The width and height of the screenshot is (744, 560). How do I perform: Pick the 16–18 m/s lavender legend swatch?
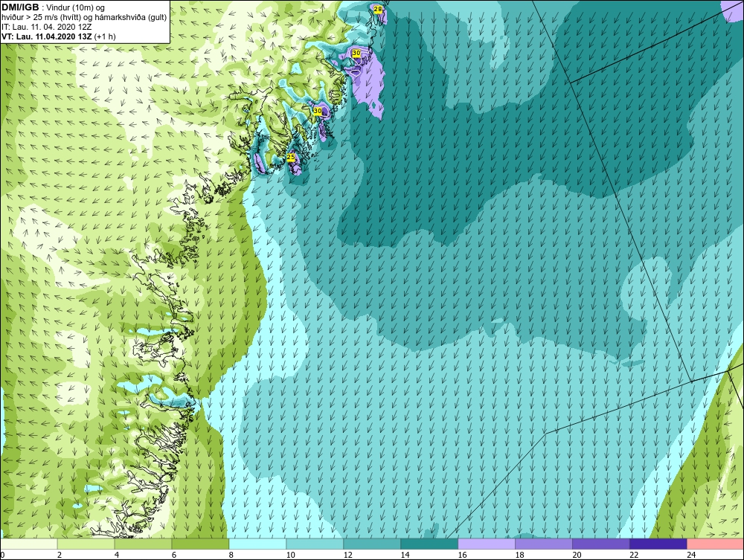[487, 544]
